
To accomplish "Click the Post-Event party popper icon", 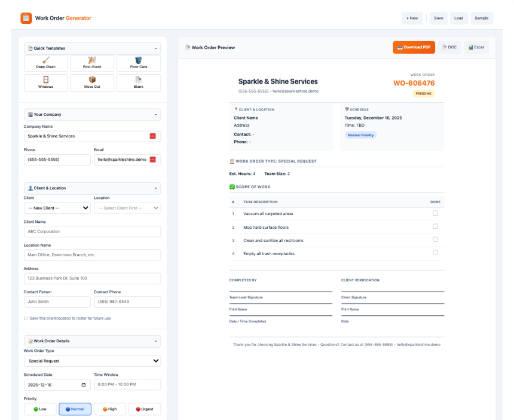I will click(92, 60).
